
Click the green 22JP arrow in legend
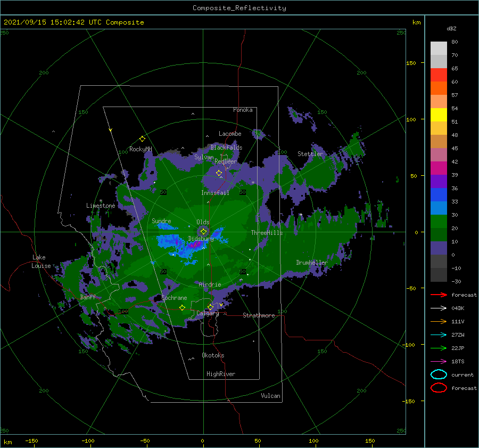[439, 348]
